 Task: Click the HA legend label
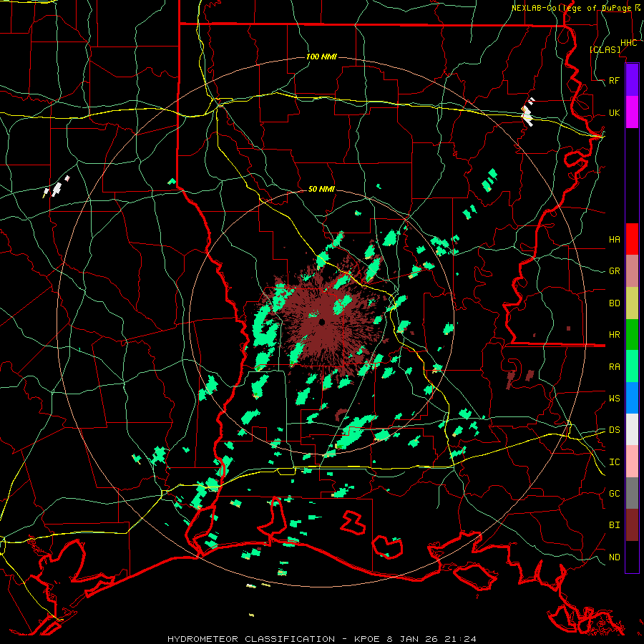pos(615,239)
